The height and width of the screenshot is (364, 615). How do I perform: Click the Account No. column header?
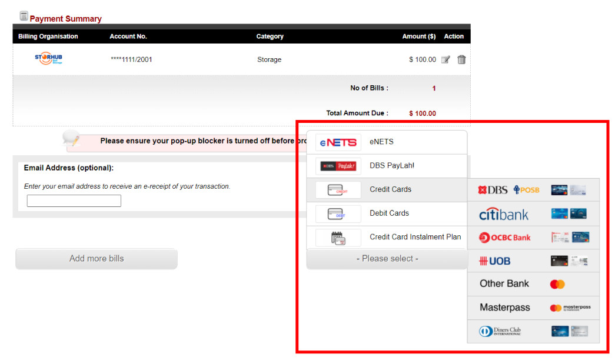click(x=128, y=36)
